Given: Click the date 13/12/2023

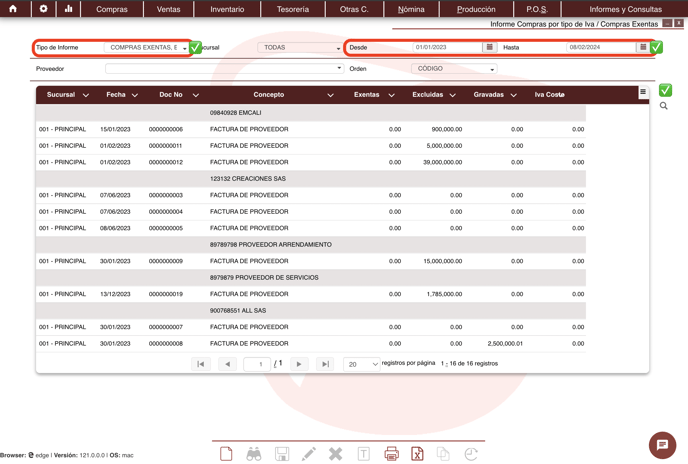Looking at the screenshot, I should 115,294.
